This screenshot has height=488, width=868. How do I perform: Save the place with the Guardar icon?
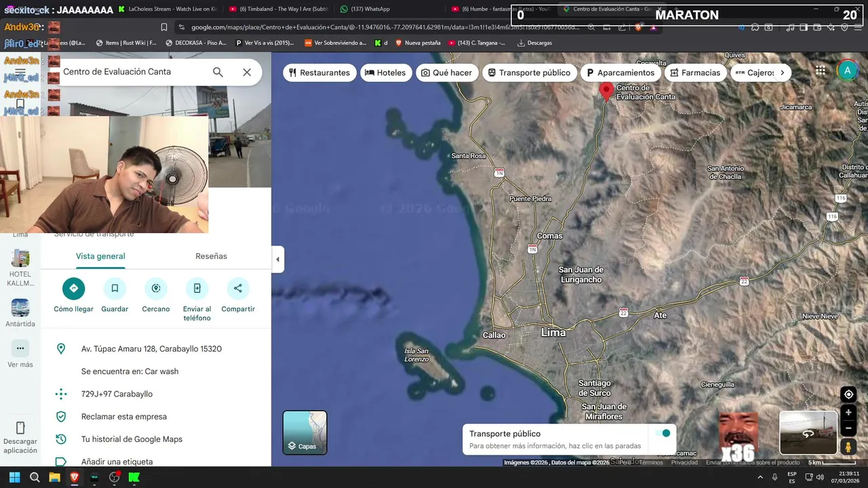[115, 288]
